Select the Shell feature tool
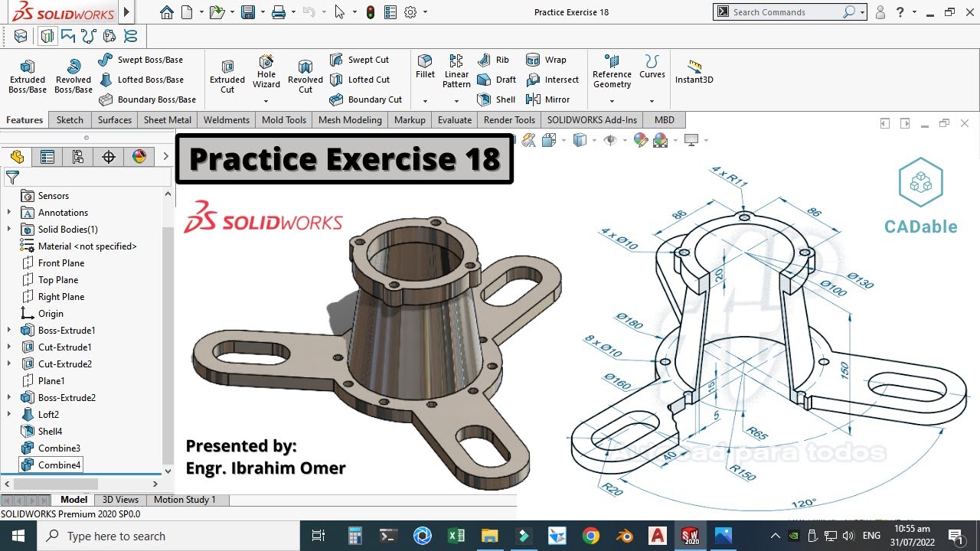Image resolution: width=980 pixels, height=551 pixels. [x=496, y=99]
